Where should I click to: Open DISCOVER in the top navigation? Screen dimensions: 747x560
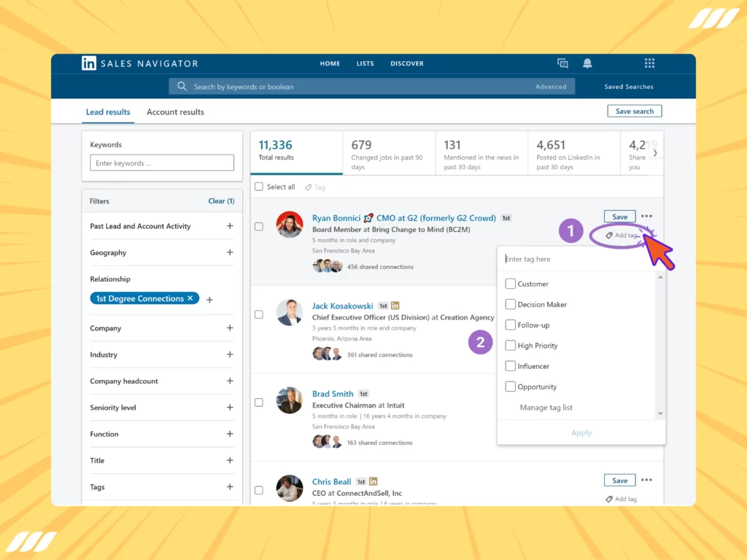[407, 63]
